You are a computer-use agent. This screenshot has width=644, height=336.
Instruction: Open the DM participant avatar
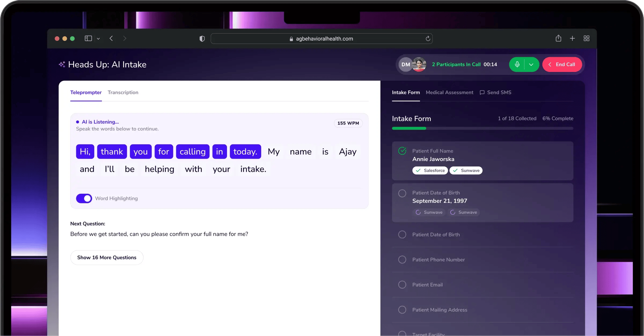pos(405,64)
